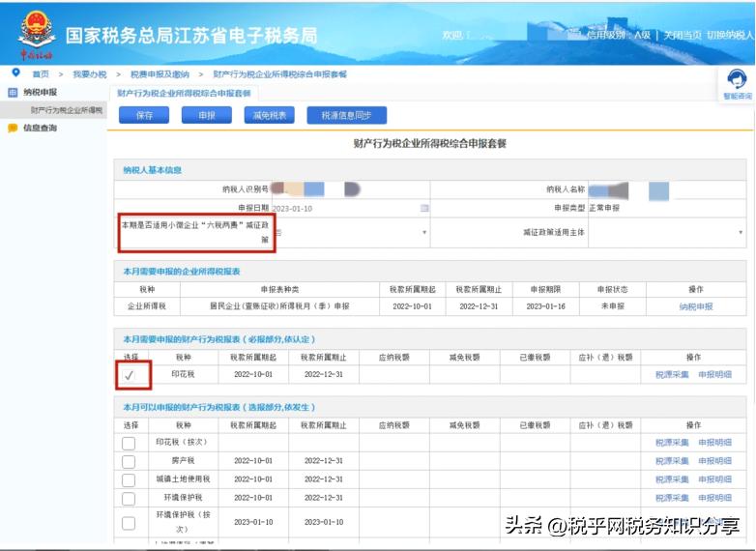
Task: Click the 纳税申报 sidebar icon
Action: tap(13, 92)
